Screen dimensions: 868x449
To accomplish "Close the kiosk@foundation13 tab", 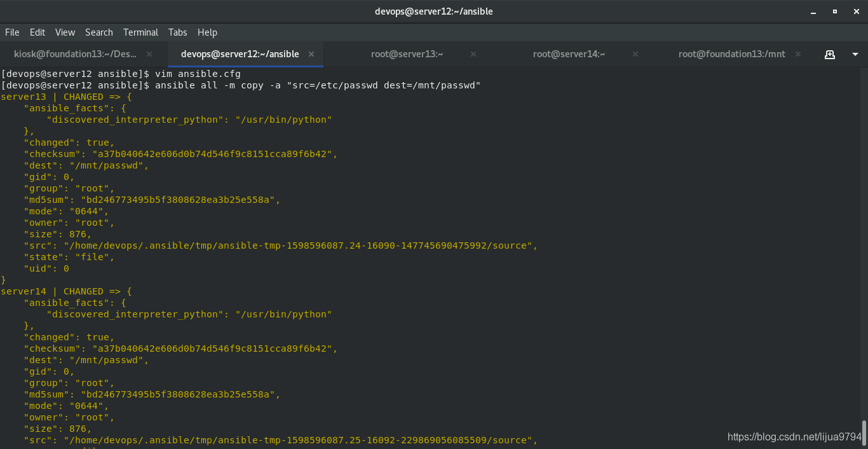I will click(149, 54).
